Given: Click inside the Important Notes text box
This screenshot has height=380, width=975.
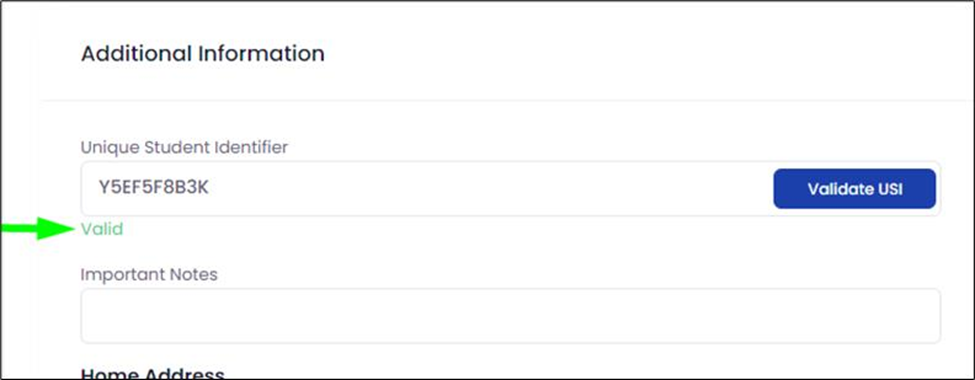Looking at the screenshot, I should click(511, 316).
